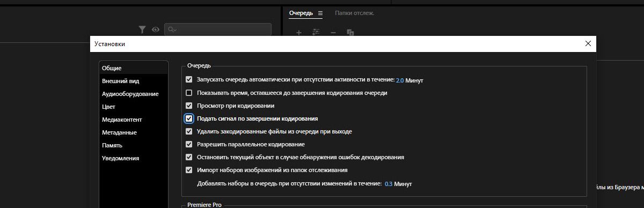This screenshot has width=644, height=208.
Task: Select Уведомления category
Action: pos(134,158)
